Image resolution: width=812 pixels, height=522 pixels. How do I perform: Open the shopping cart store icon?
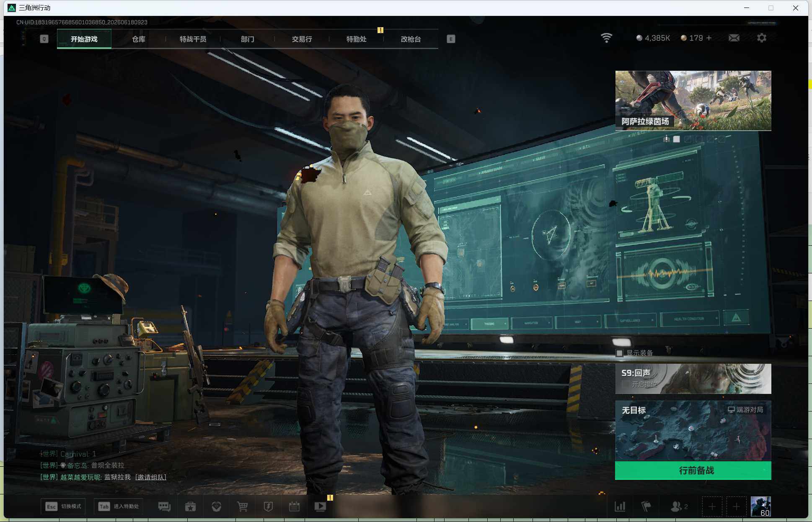pos(242,507)
